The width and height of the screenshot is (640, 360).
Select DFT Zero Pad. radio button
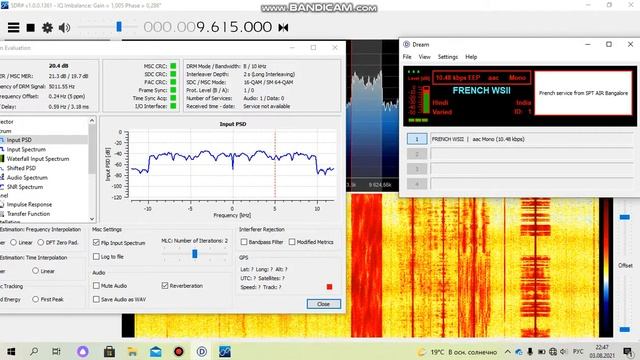coord(41,242)
